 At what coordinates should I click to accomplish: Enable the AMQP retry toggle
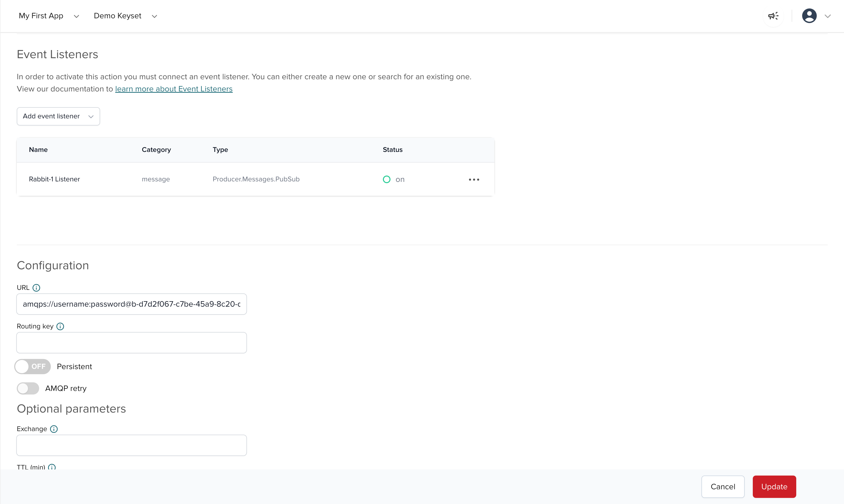(28, 388)
